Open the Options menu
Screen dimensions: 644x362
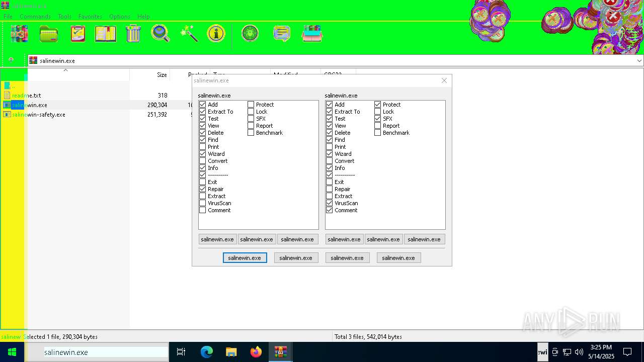click(x=120, y=17)
